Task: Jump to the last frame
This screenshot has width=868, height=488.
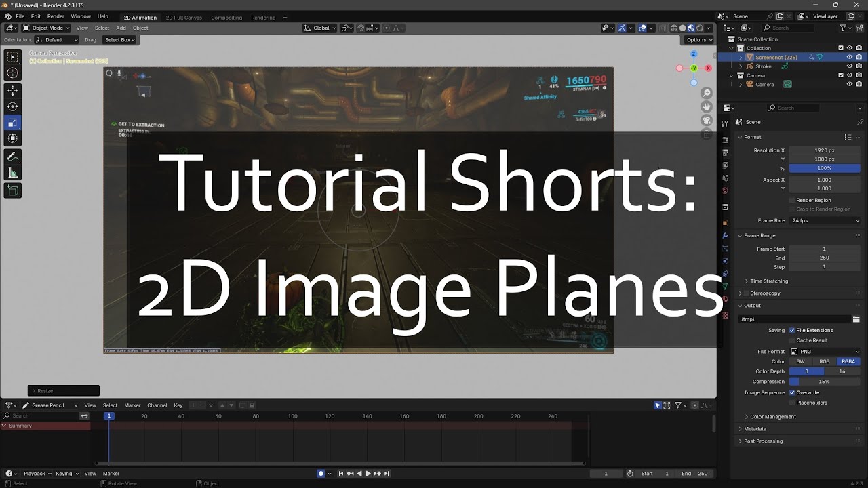Action: point(387,474)
